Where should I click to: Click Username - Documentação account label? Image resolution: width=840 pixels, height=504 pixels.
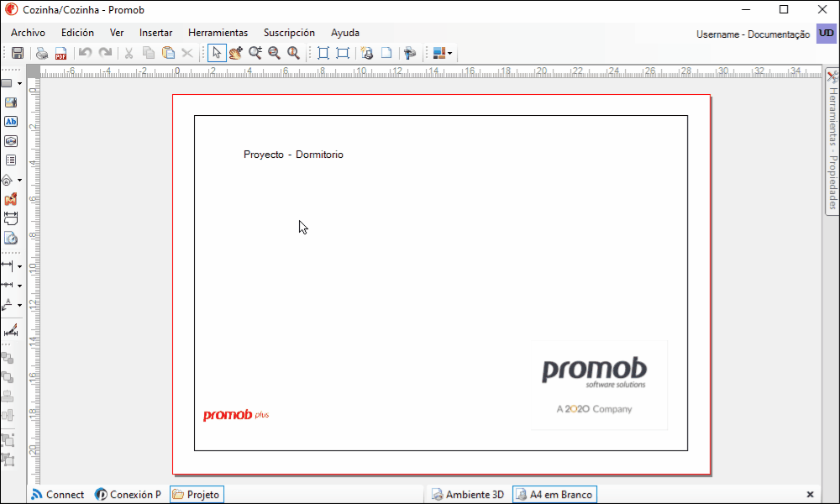tap(753, 34)
